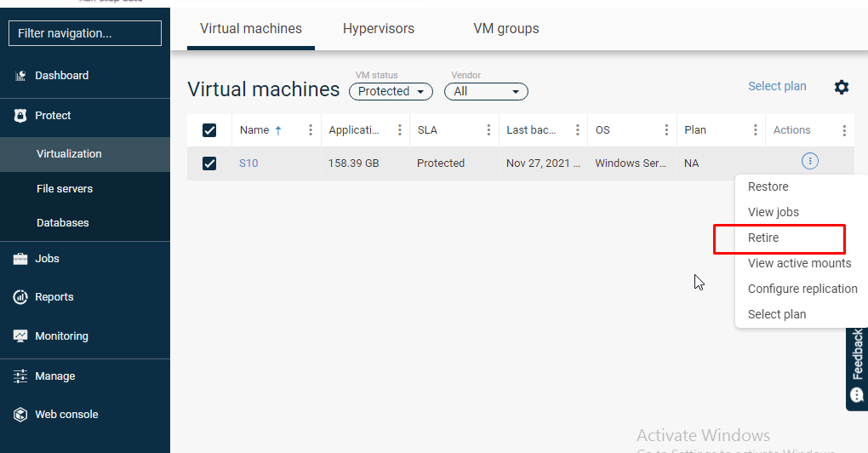Expand the VM status Protected dropdown
This screenshot has width=868, height=453.
point(391,91)
